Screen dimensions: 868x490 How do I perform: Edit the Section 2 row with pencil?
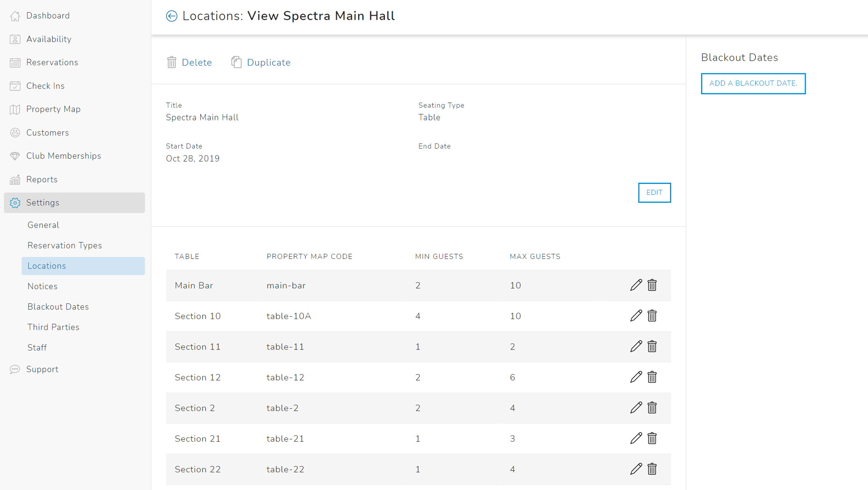click(636, 407)
